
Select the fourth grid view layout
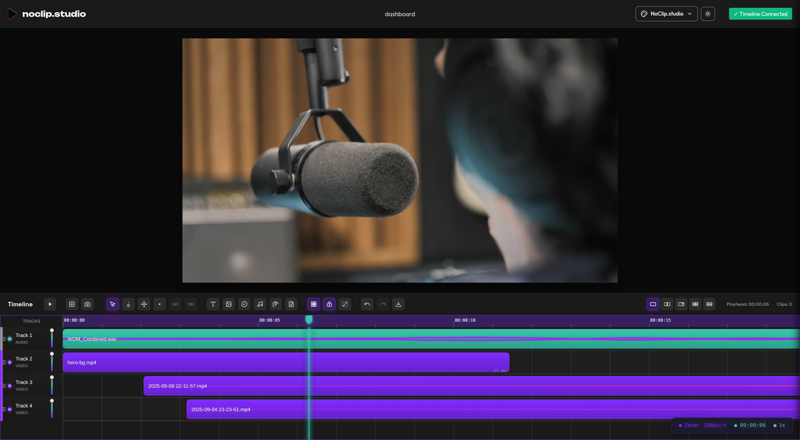tap(695, 304)
